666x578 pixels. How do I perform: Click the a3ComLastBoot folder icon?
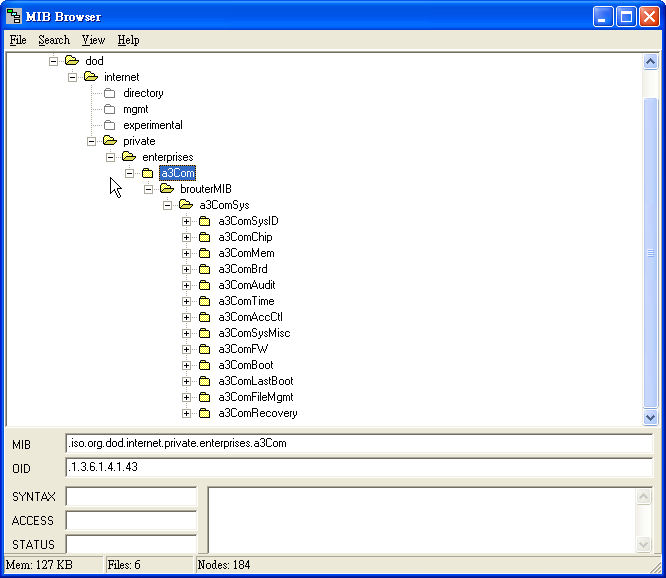coord(205,381)
